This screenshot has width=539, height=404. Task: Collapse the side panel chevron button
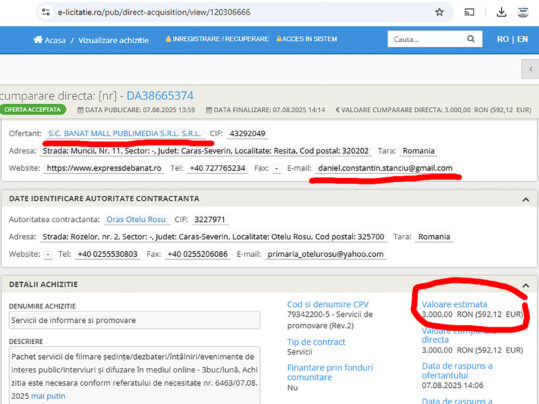(x=530, y=69)
